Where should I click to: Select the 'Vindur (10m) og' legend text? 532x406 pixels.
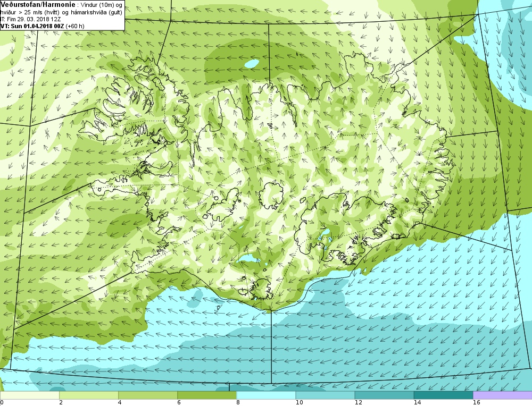coord(102,5)
